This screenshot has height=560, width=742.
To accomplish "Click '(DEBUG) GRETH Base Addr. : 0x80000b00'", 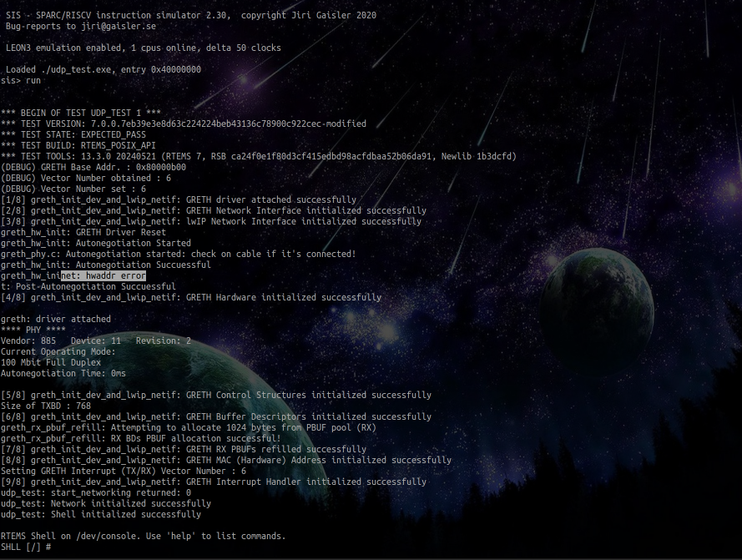I will (x=93, y=168).
